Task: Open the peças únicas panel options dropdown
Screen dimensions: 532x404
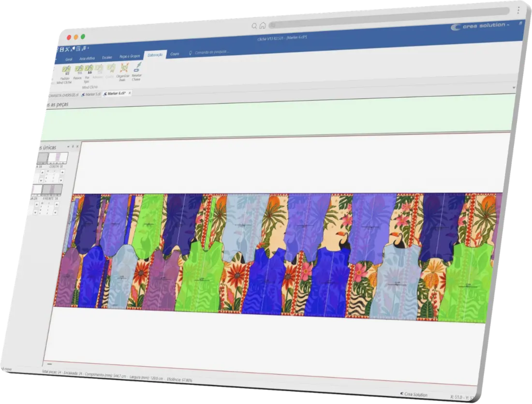Action: click(68, 147)
